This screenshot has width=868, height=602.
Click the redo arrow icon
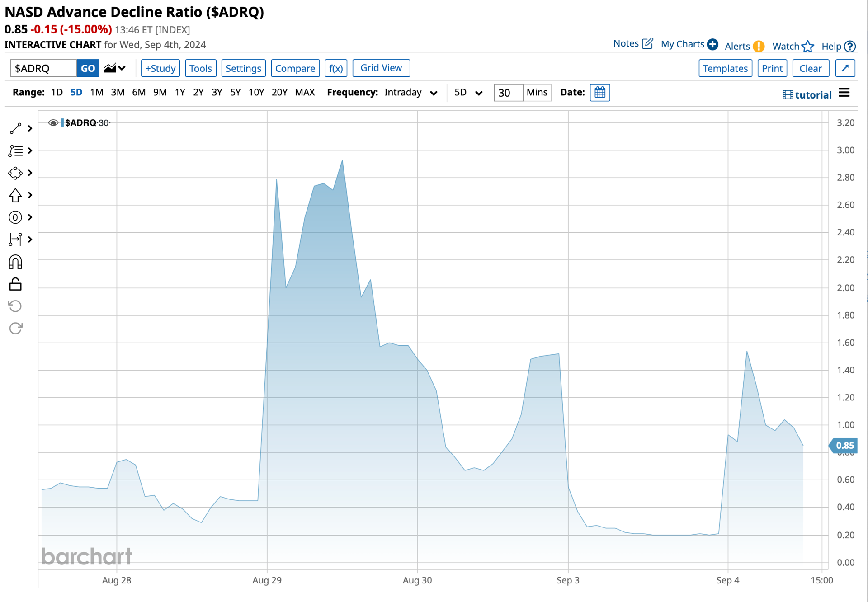click(15, 328)
